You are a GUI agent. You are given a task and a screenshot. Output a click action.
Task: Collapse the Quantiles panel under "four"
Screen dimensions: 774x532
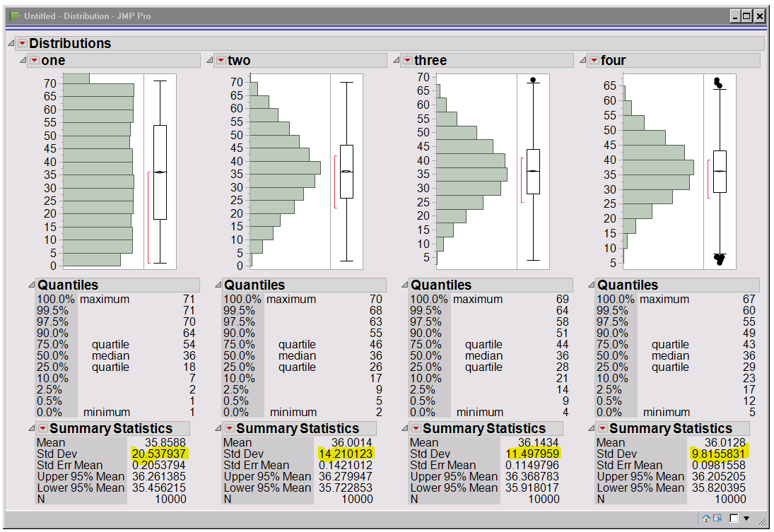tap(590, 285)
